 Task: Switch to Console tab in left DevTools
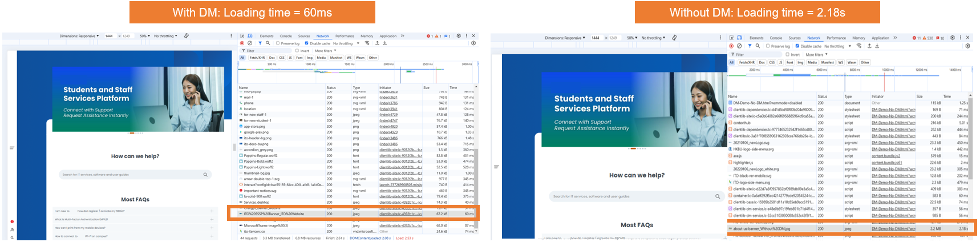pyautogui.click(x=286, y=36)
